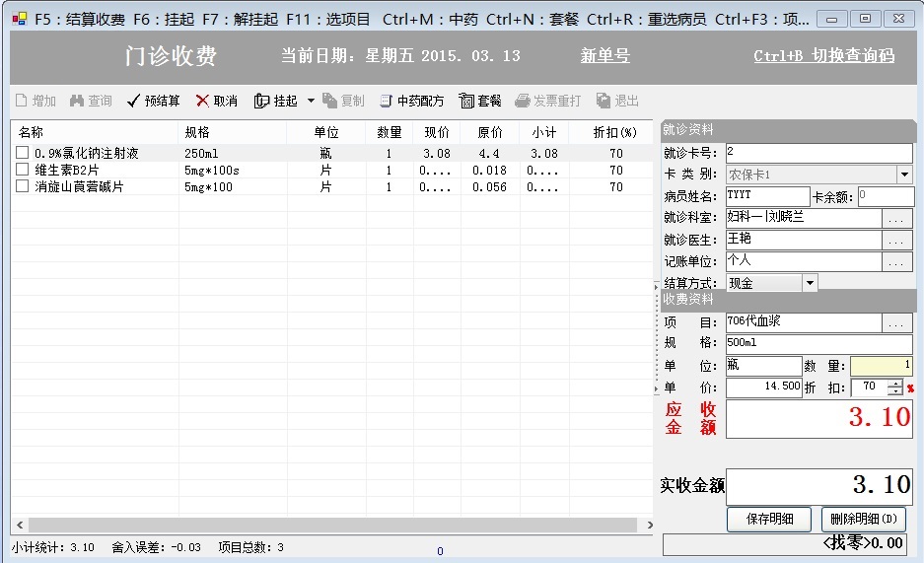Viewport: 924px width, 563px height.
Task: Open the 卡类别 农保卡1 dropdown
Action: (904, 175)
